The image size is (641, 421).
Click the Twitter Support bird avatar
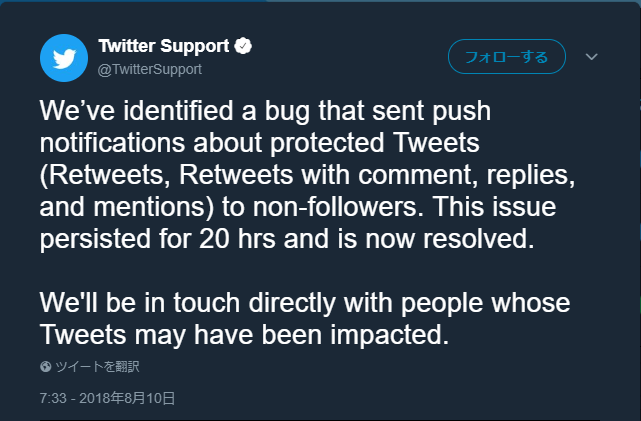(63, 58)
